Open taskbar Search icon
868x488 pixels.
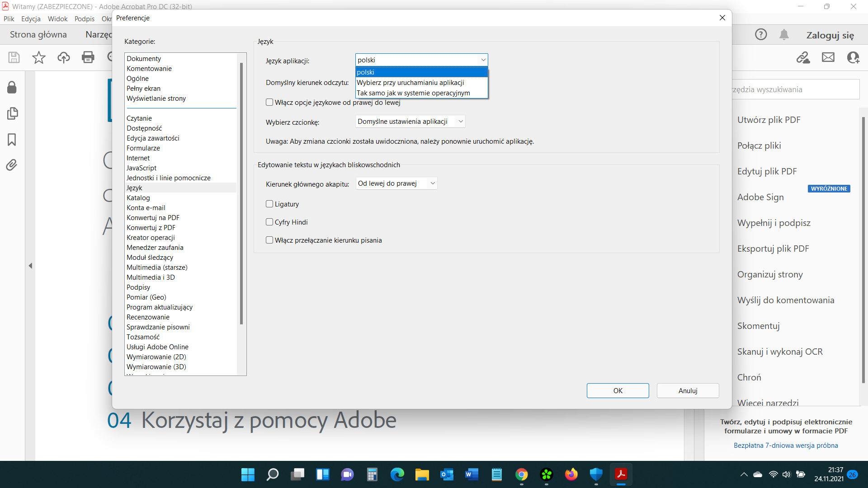tap(273, 474)
